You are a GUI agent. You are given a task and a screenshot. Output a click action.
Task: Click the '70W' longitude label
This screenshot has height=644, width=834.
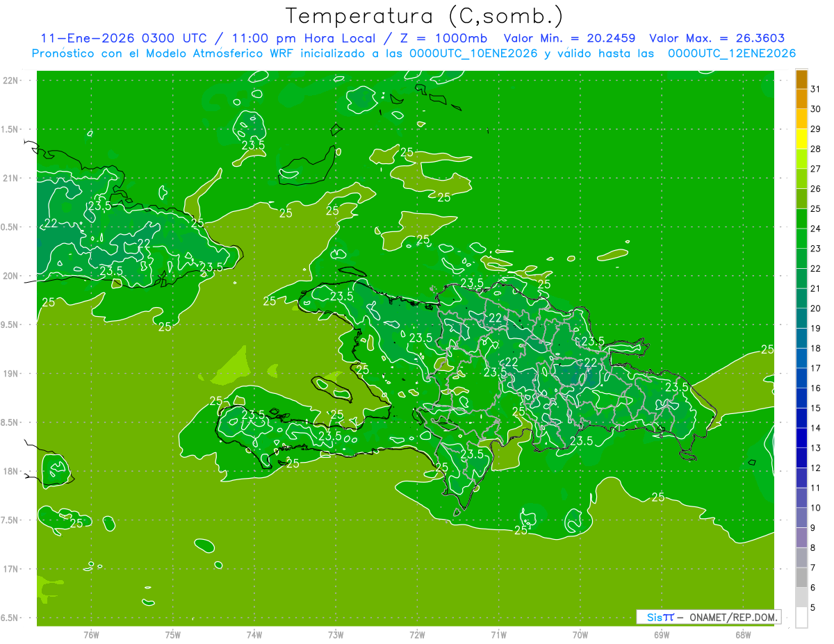pyautogui.click(x=580, y=635)
